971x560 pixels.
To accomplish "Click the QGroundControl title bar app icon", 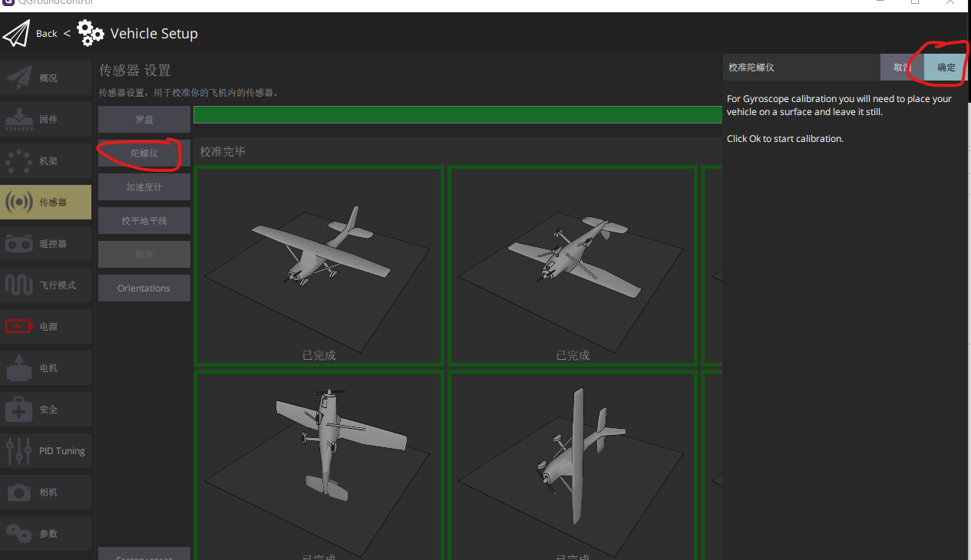I will pyautogui.click(x=8, y=2).
